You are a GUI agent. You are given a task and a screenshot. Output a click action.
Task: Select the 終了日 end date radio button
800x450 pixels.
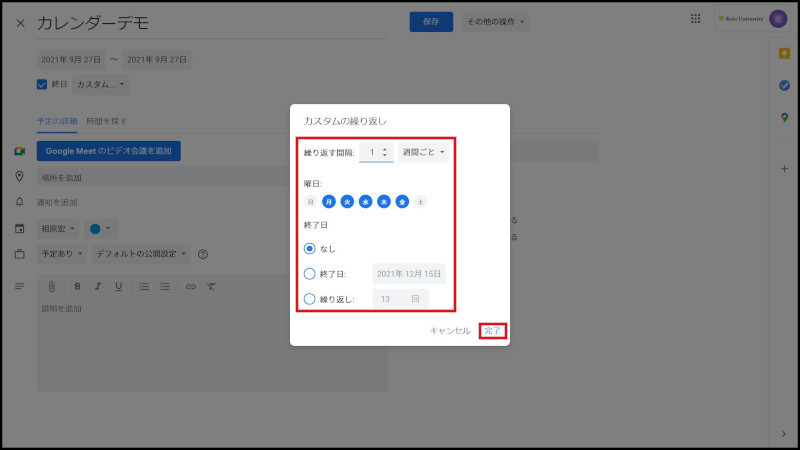310,273
